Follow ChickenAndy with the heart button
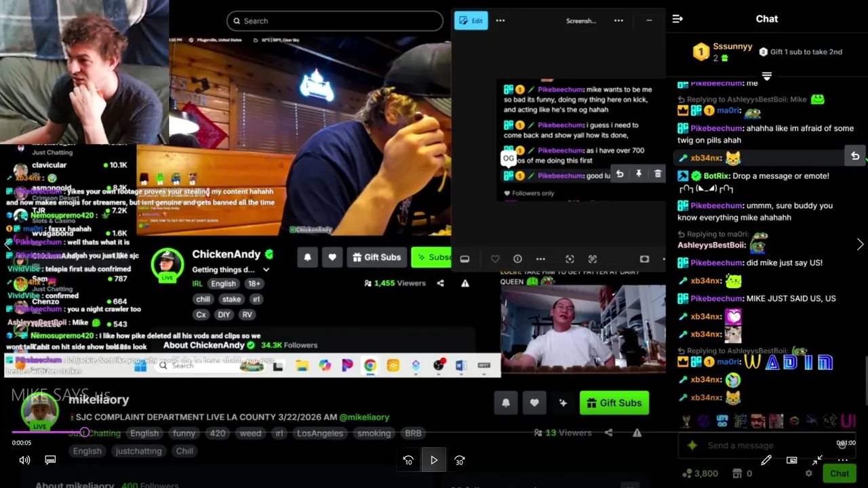The height and width of the screenshot is (488, 868). tap(332, 257)
